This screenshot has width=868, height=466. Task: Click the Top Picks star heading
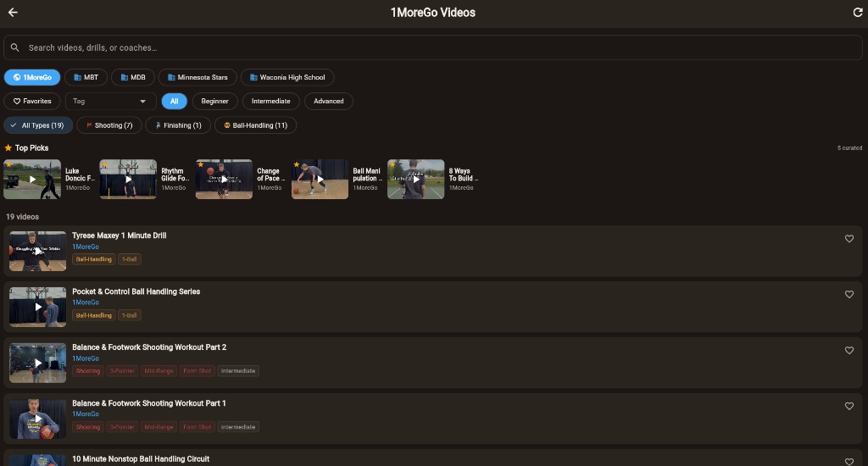click(x=26, y=148)
